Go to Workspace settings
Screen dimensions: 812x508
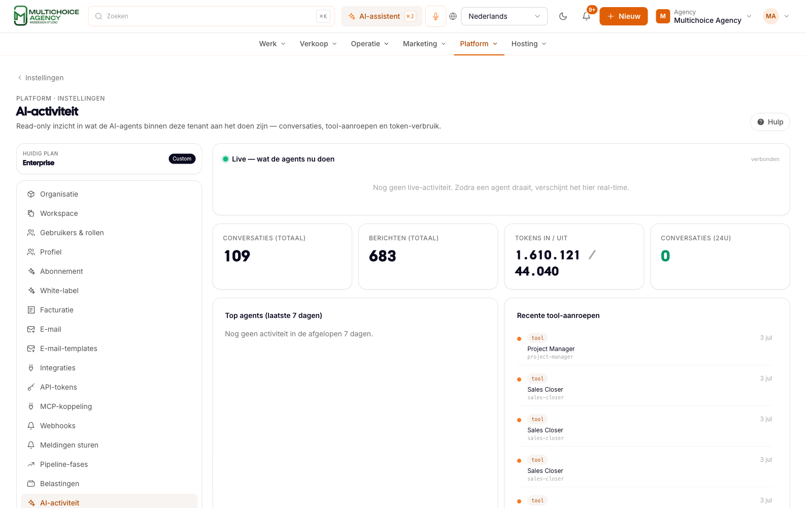(x=109, y=213)
